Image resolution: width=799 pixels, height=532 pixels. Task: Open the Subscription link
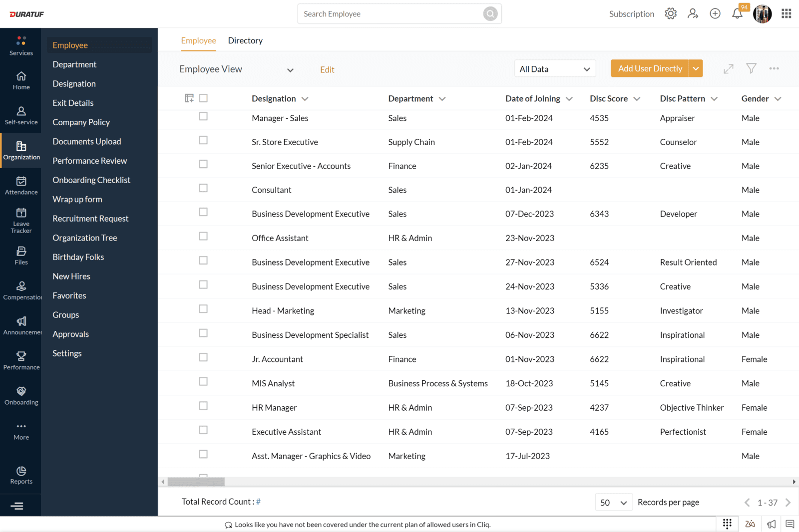(631, 14)
